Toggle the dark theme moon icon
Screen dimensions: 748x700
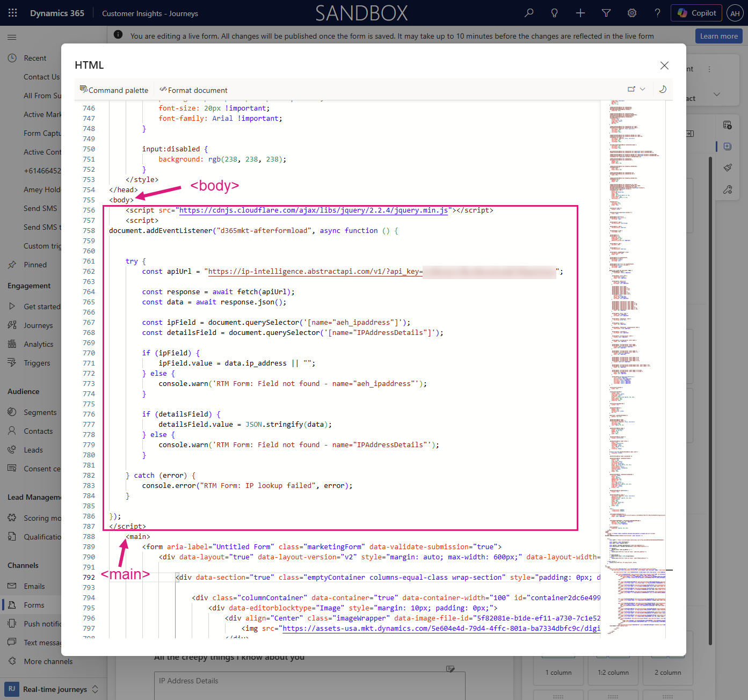click(x=663, y=89)
